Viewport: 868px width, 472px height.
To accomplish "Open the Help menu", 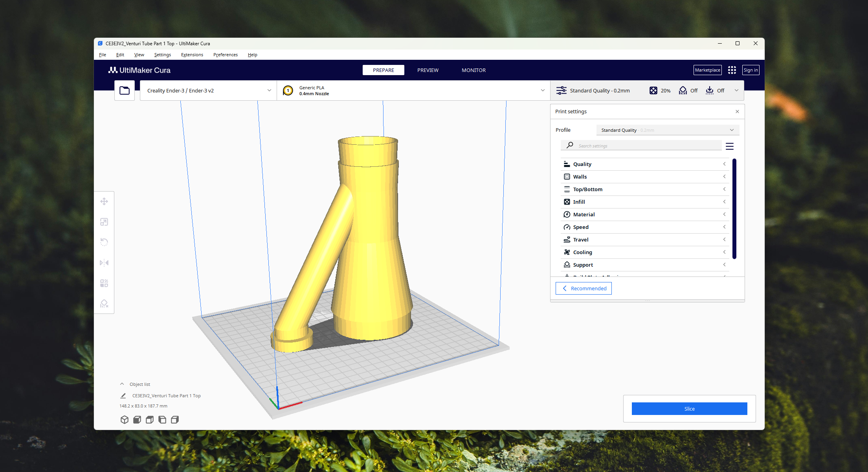I will [253, 55].
